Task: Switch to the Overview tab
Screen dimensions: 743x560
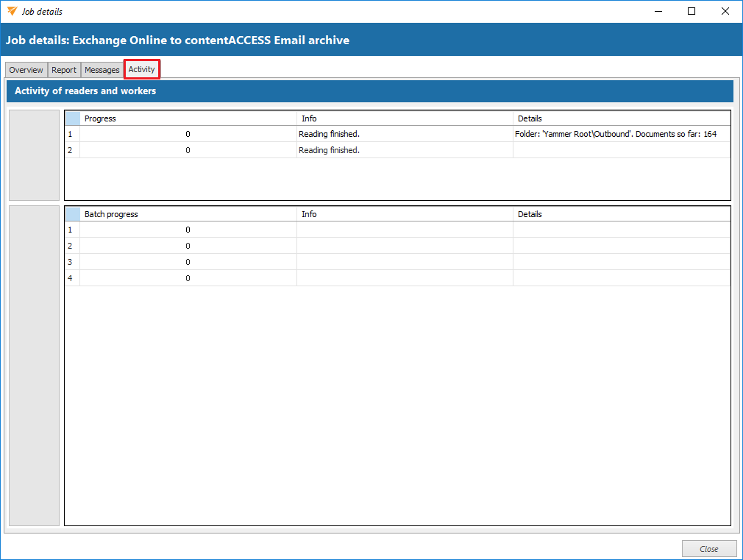Action: (x=26, y=70)
